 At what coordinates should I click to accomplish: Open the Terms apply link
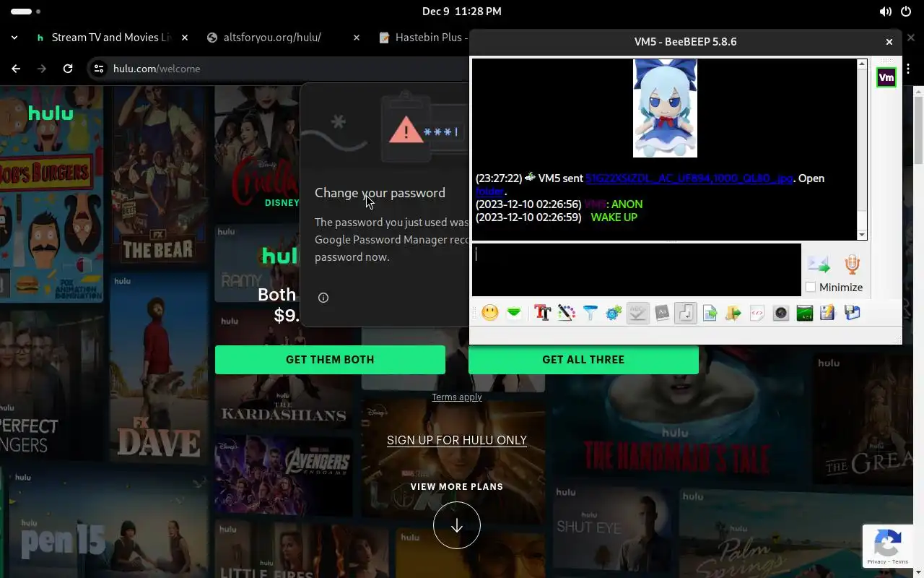457,397
